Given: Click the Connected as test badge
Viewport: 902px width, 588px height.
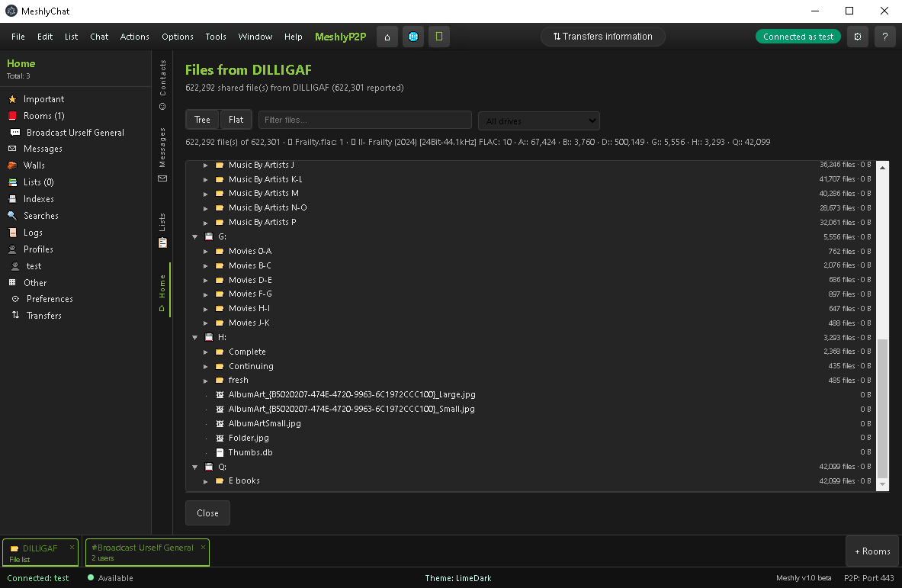Looking at the screenshot, I should (x=798, y=37).
